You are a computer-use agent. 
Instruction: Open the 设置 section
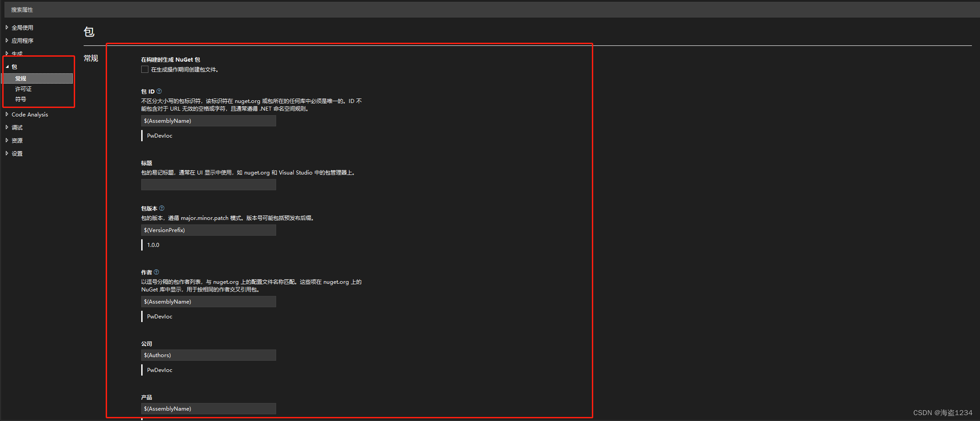tap(16, 153)
